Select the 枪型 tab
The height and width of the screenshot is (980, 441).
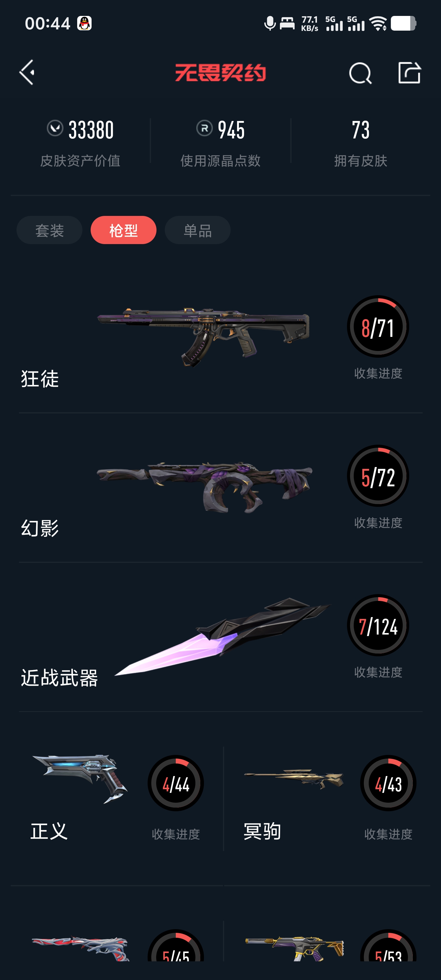(123, 230)
